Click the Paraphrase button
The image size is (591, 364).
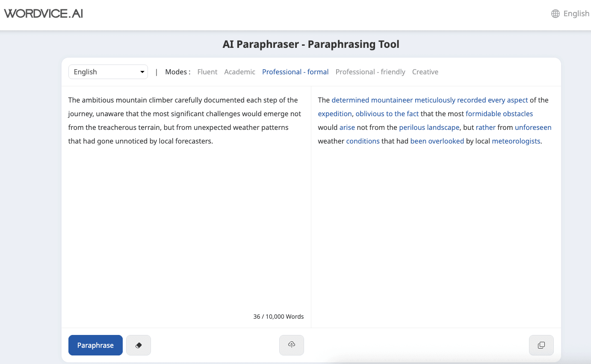(x=95, y=345)
